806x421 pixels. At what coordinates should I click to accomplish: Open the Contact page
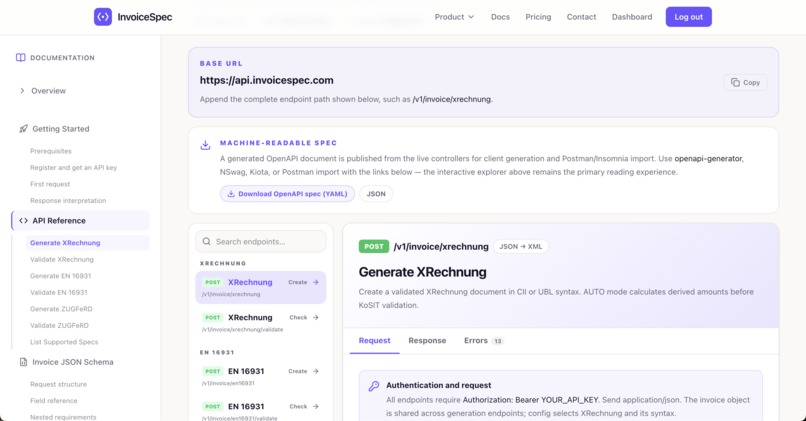tap(581, 17)
